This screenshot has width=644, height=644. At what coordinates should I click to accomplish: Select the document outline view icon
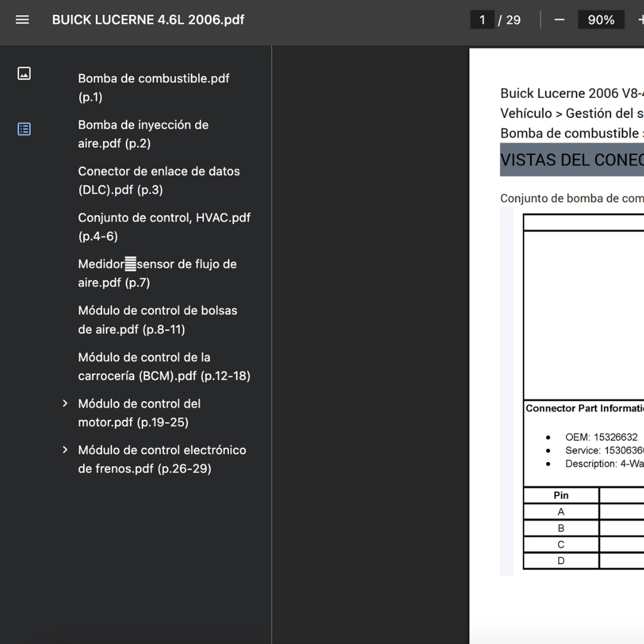click(x=24, y=129)
